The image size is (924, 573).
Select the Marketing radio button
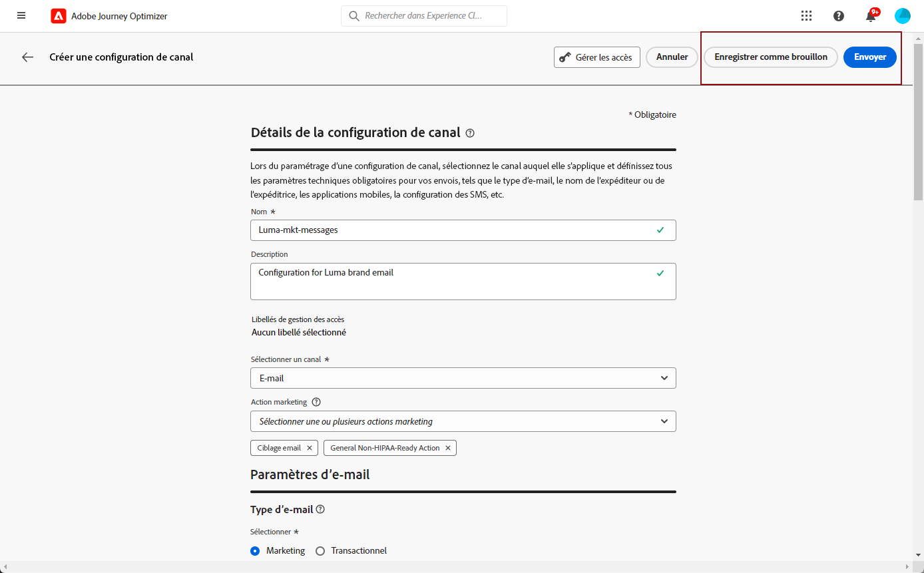point(256,551)
